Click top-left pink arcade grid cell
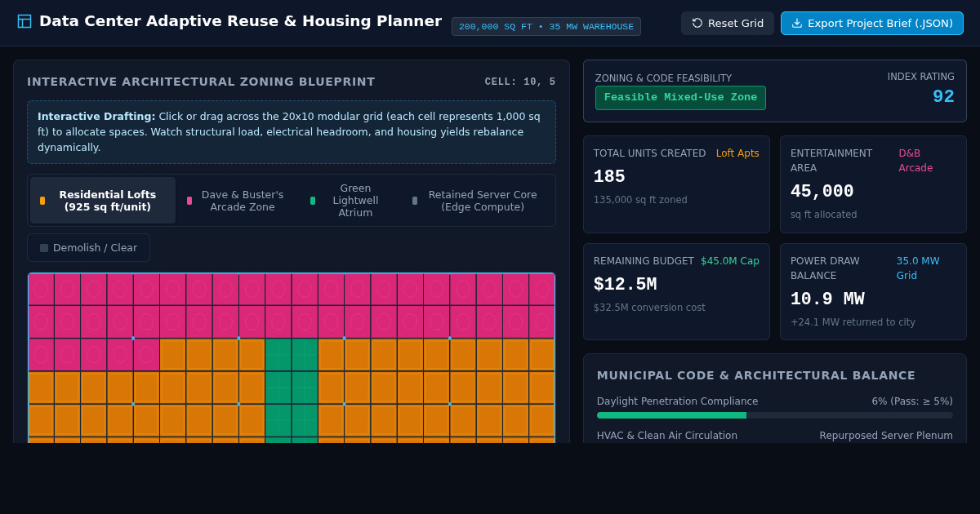Image resolution: width=980 pixels, height=514 pixels. (41, 289)
